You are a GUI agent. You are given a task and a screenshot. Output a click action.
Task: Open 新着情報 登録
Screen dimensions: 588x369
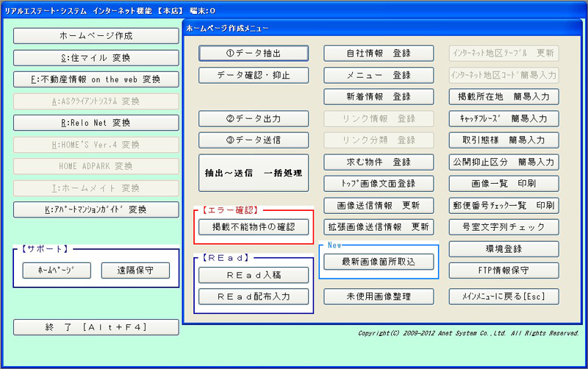pos(379,96)
